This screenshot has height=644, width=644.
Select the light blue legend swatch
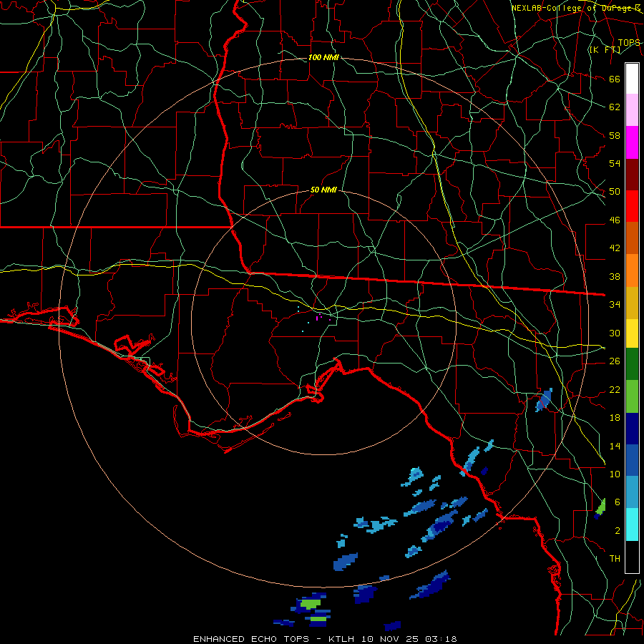[632, 492]
